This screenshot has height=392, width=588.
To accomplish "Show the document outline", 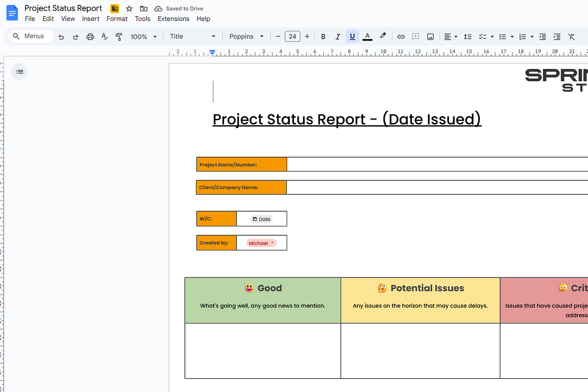I will [x=20, y=72].
